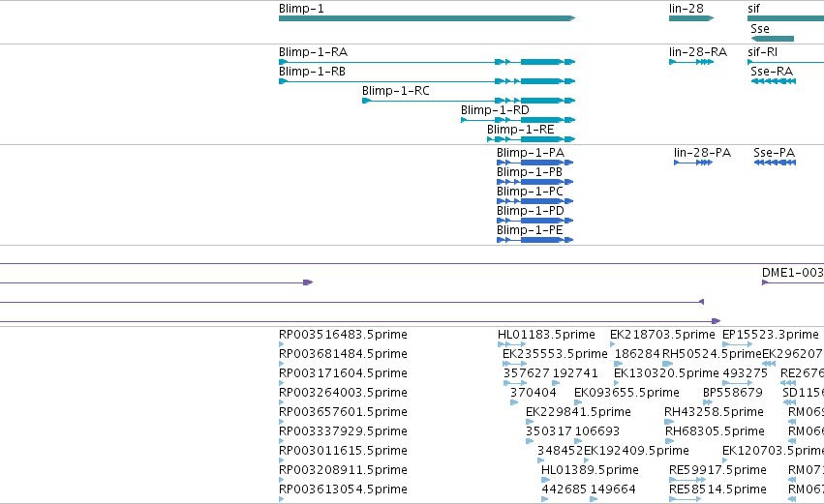Image resolution: width=824 pixels, height=504 pixels.
Task: Select transcript Blimp-1-RA
Action: coord(427,62)
